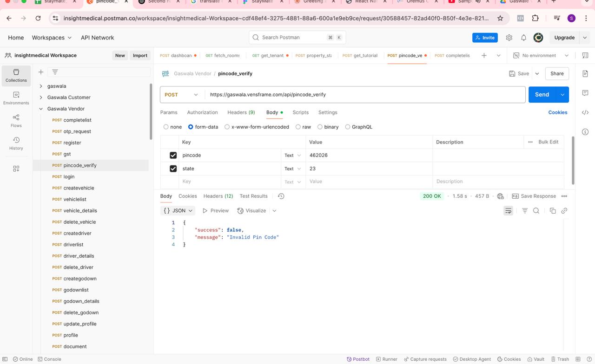Open the Environments sidebar panel
Viewport: 595px width, 364px height.
[16, 97]
